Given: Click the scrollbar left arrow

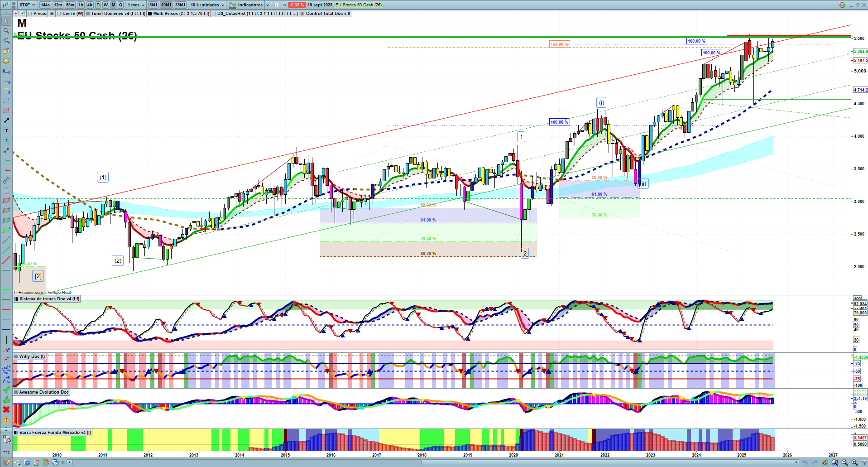Looking at the screenshot, I should coord(69,462).
